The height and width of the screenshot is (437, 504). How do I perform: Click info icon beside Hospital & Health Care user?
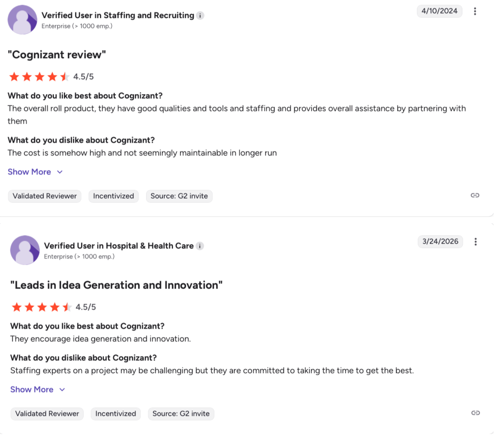(x=200, y=246)
